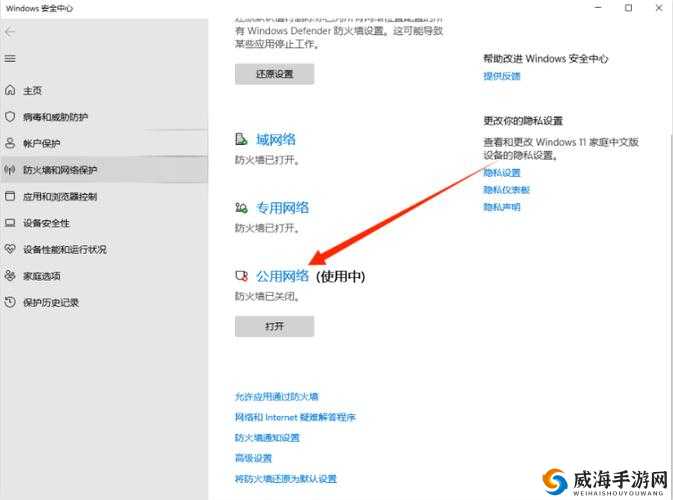Minimize the Windows 安全中心 window
The image size is (673, 500).
coord(598,8)
